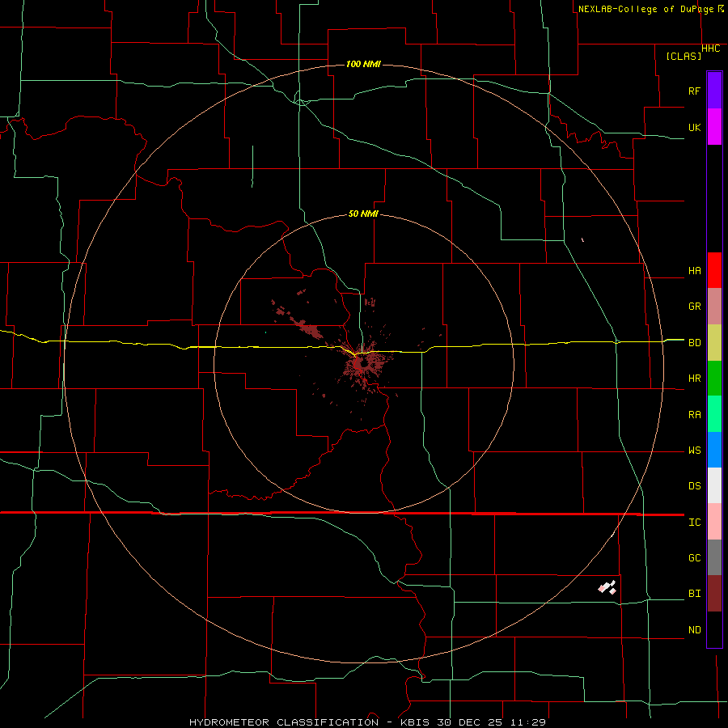Click the 100 NMI range ring label

(x=363, y=64)
